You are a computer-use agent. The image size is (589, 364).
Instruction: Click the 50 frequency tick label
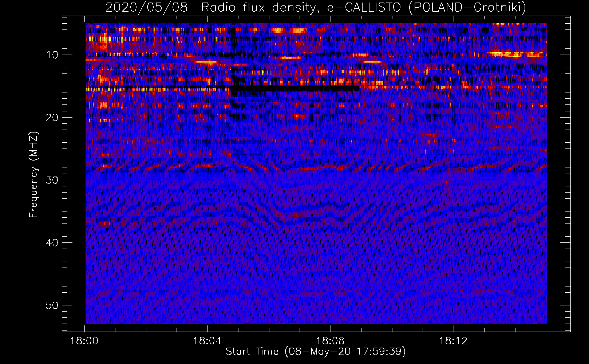coord(52,305)
